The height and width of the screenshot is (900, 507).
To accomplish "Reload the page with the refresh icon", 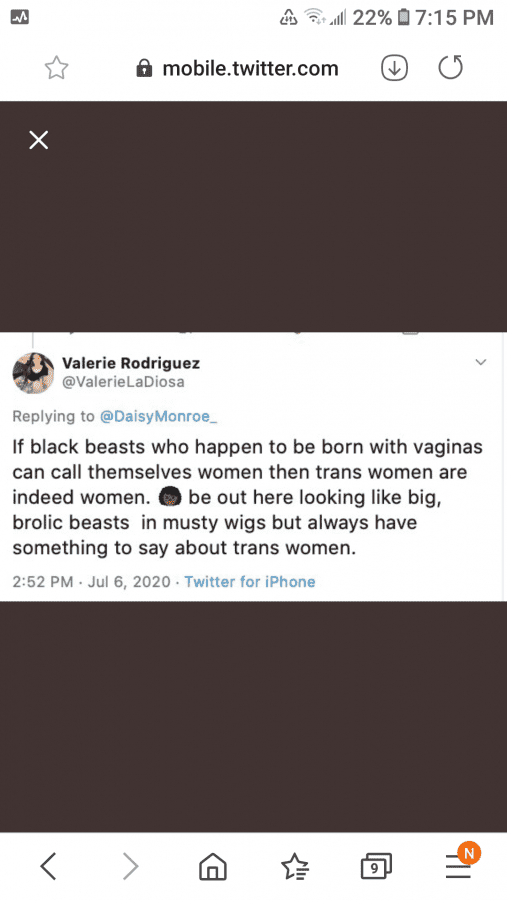I will tap(450, 68).
